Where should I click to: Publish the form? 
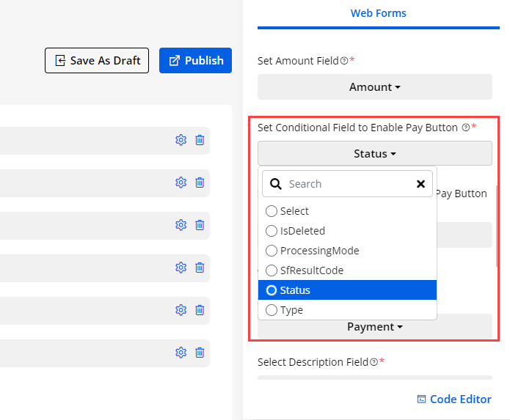(195, 61)
